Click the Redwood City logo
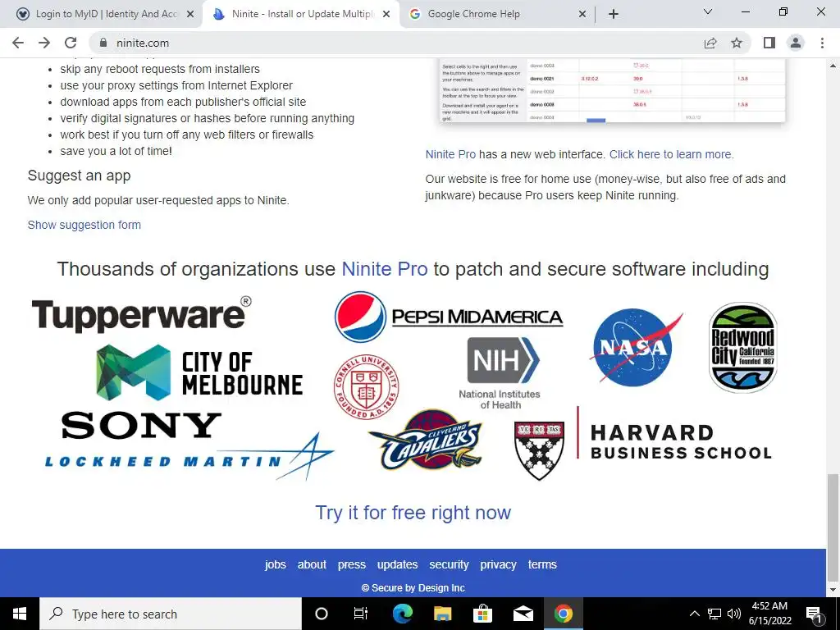The height and width of the screenshot is (630, 840). tap(743, 347)
